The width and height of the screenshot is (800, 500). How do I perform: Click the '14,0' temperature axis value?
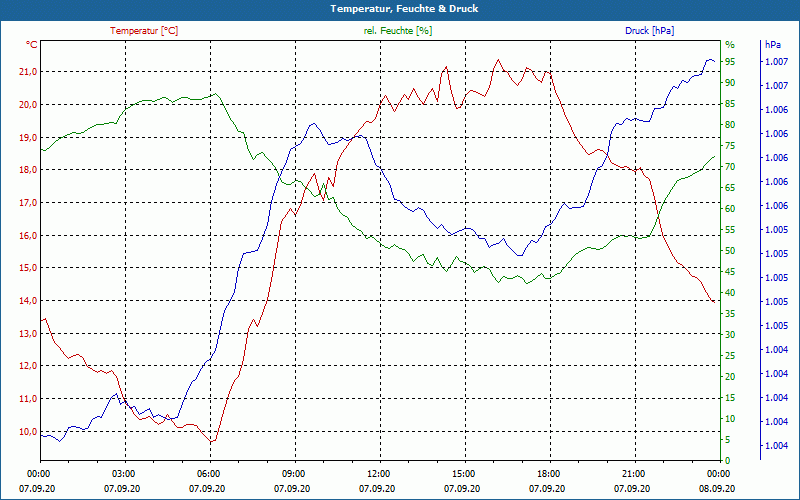click(x=28, y=301)
